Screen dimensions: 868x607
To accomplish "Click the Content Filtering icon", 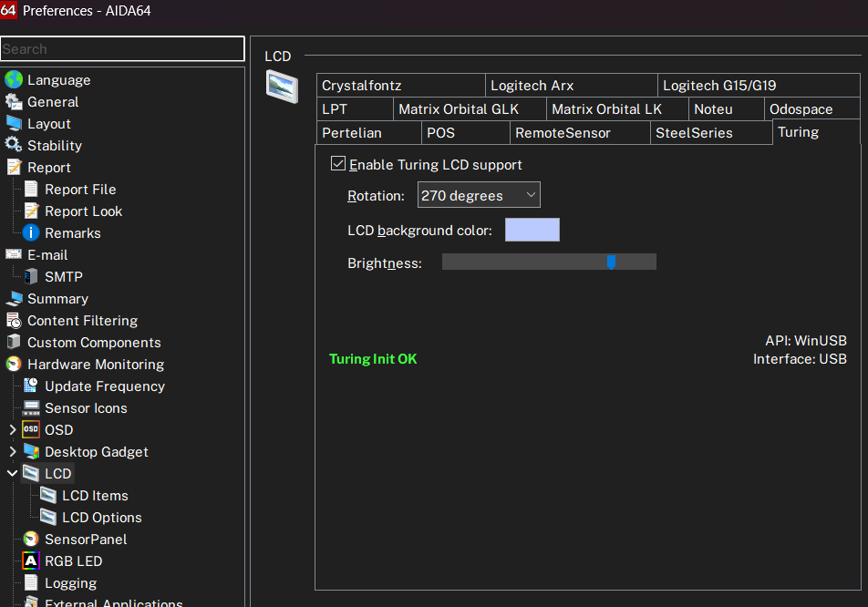I will click(x=14, y=321).
